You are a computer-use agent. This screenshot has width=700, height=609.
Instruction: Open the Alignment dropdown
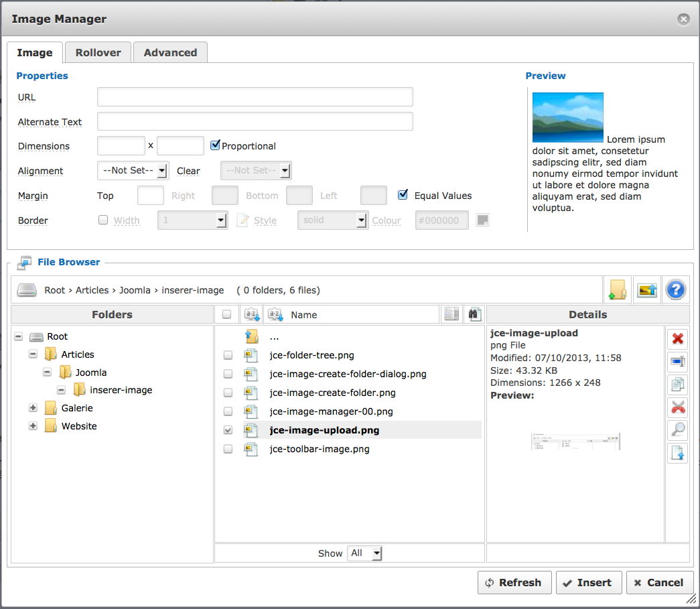[133, 171]
